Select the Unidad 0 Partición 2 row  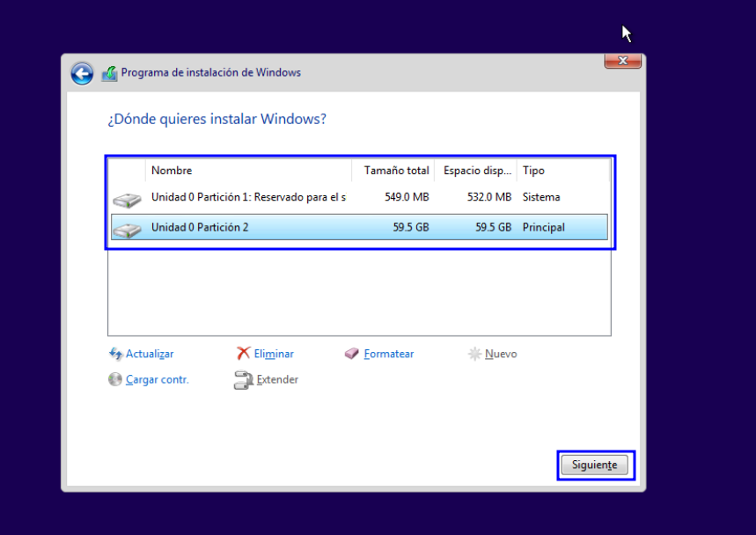(359, 227)
